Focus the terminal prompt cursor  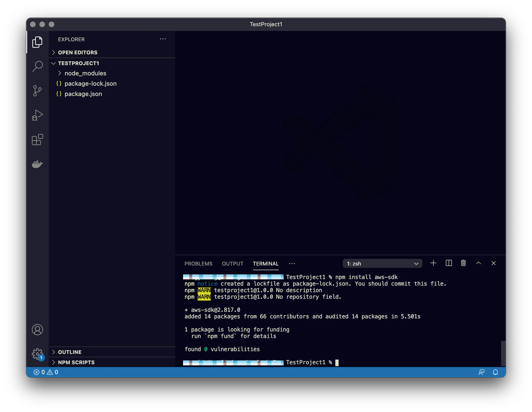pos(337,363)
